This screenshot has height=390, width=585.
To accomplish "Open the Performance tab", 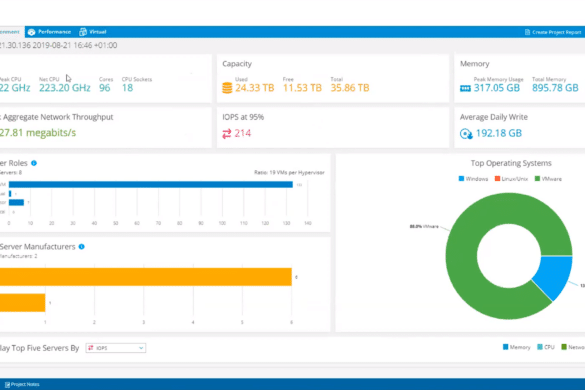I will tap(49, 32).
